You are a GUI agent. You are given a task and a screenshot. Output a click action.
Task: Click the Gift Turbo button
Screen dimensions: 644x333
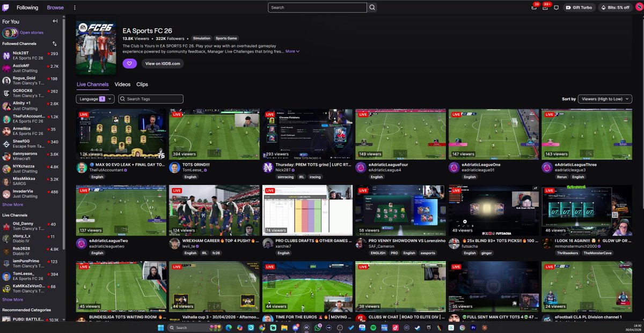tap(579, 8)
